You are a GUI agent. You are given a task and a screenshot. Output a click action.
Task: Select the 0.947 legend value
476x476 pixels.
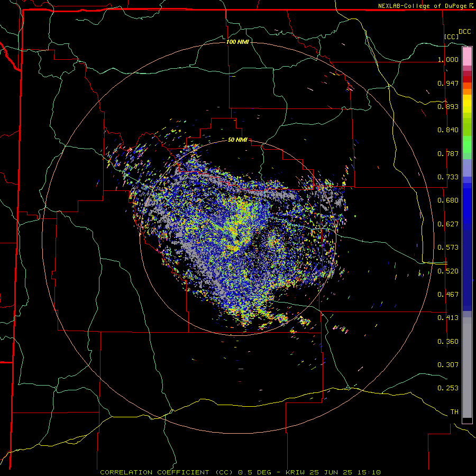coord(448,83)
